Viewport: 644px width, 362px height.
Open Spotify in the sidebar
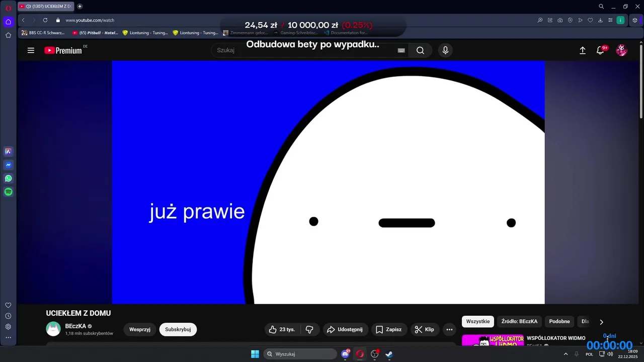tap(8, 192)
